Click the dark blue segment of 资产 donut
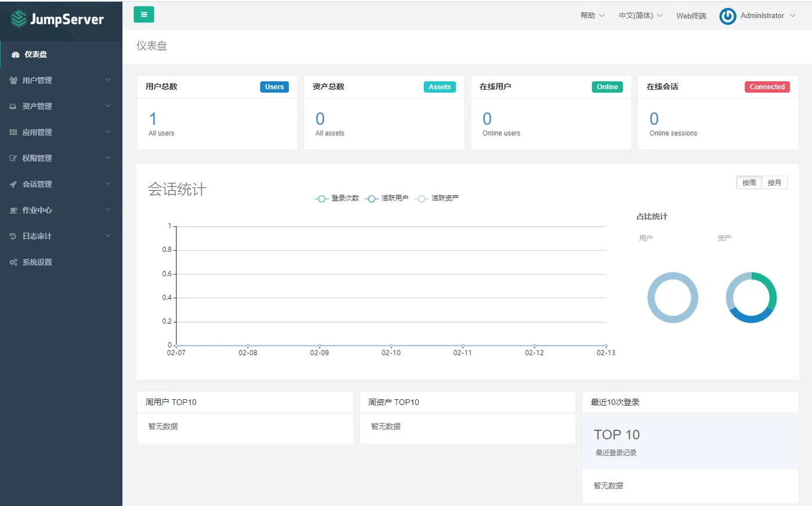Screen dimensions: 812x506 [x=752, y=319]
